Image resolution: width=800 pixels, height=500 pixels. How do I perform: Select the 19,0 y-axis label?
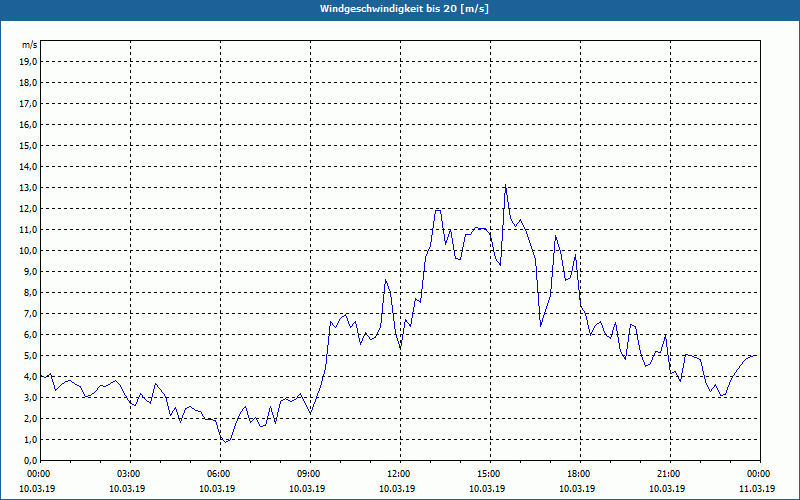pos(29,61)
